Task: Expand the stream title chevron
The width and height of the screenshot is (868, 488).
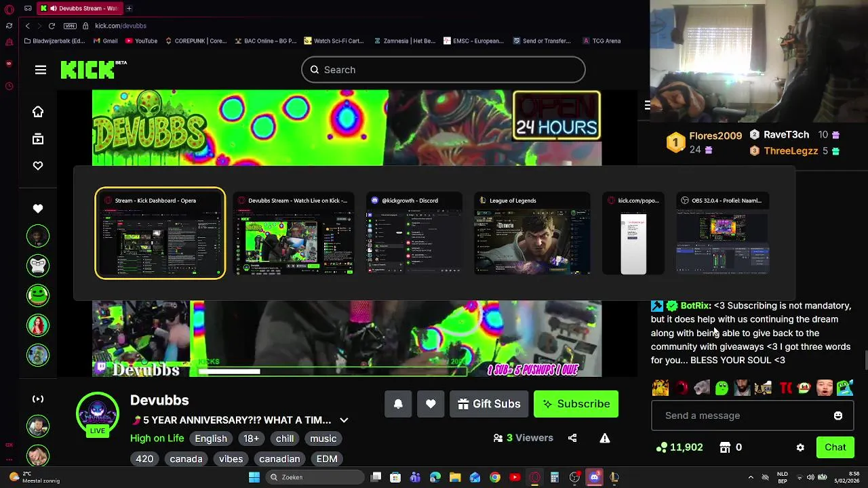Action: (344, 420)
